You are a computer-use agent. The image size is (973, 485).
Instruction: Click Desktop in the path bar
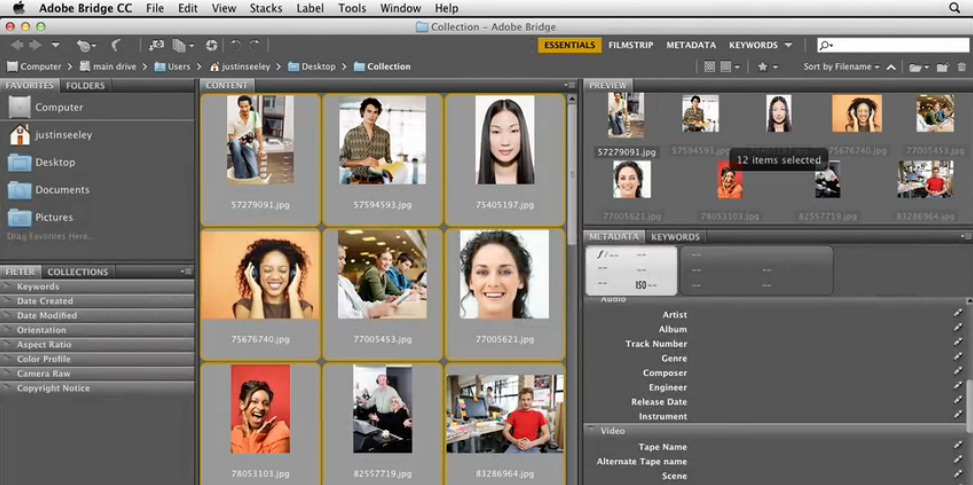312,67
